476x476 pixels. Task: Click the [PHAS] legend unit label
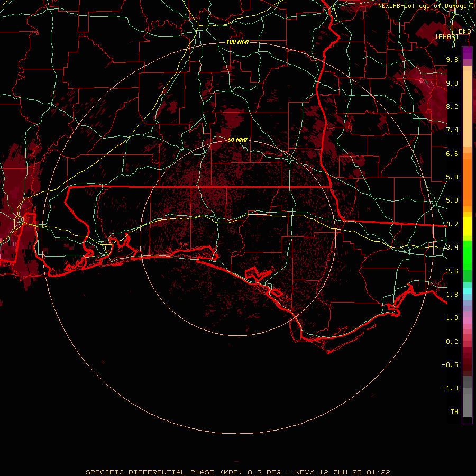pos(447,36)
